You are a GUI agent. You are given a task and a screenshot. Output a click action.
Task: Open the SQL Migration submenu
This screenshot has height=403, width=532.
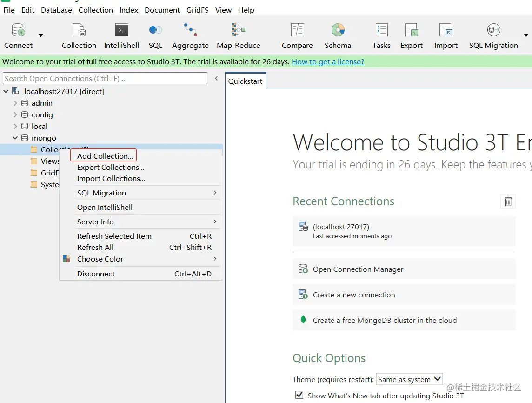pos(141,193)
